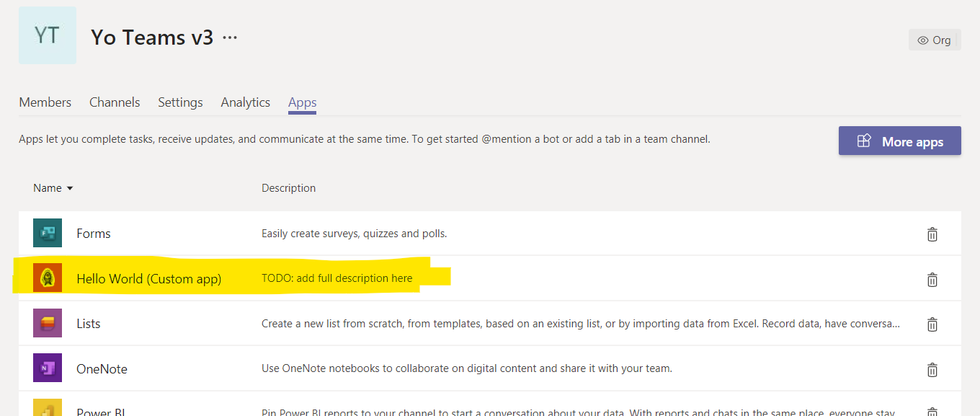Viewport: 980px width, 416px height.
Task: Click the Forms description about surveys and polls
Action: 355,234
